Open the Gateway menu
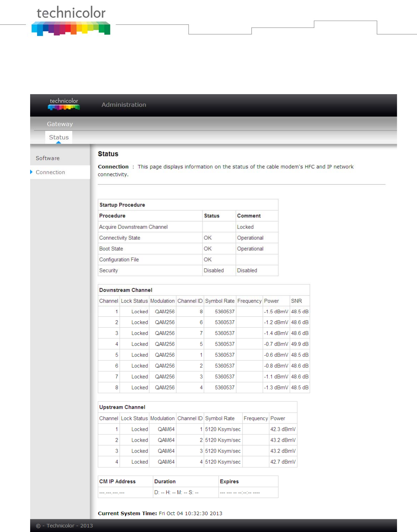Image resolution: width=417 pixels, height=532 pixels. [x=60, y=124]
